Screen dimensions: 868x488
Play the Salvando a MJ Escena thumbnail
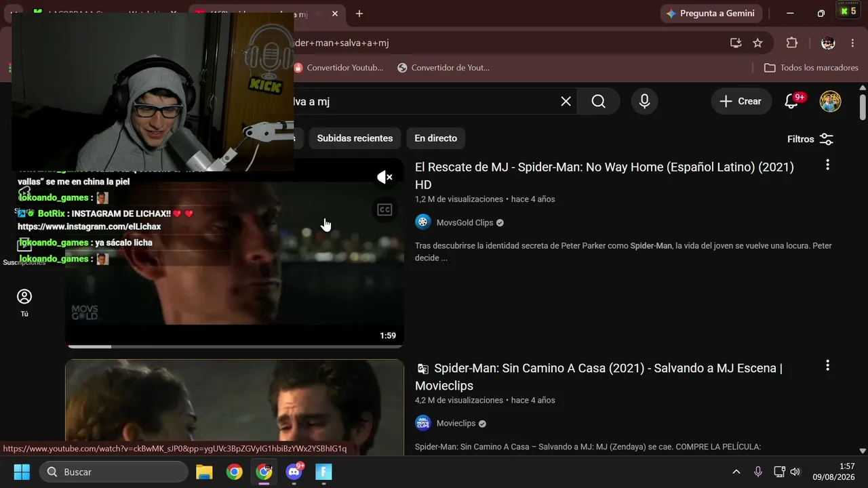click(235, 407)
